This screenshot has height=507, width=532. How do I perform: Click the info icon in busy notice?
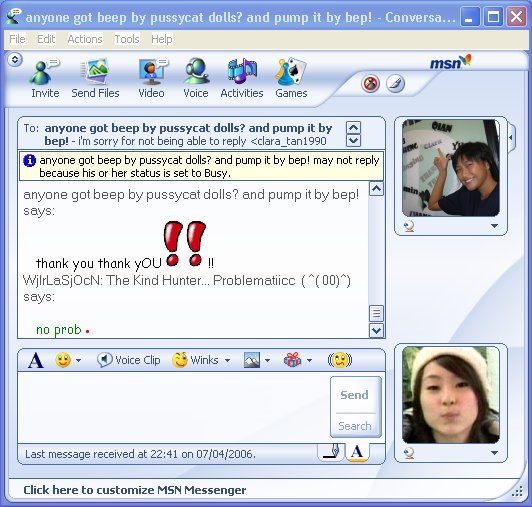pos(30,160)
